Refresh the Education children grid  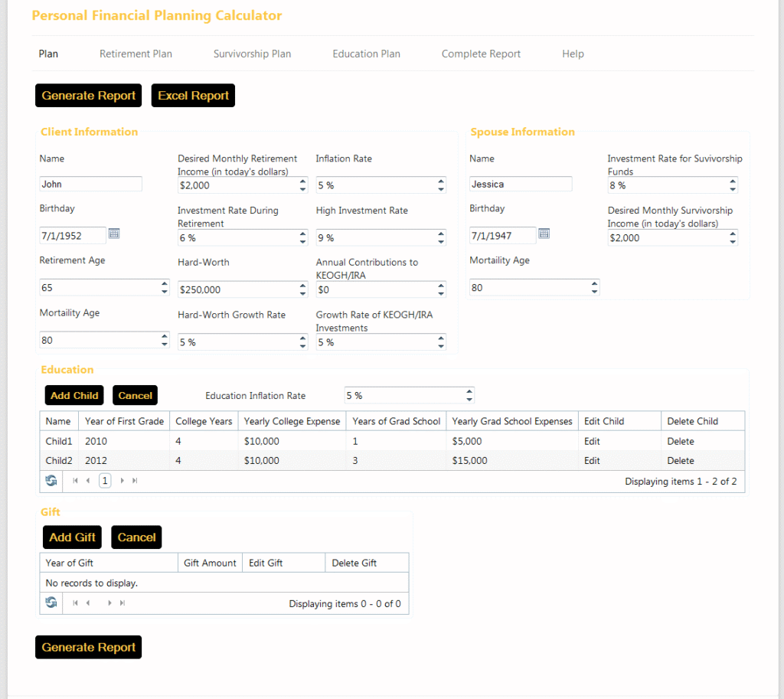(51, 481)
